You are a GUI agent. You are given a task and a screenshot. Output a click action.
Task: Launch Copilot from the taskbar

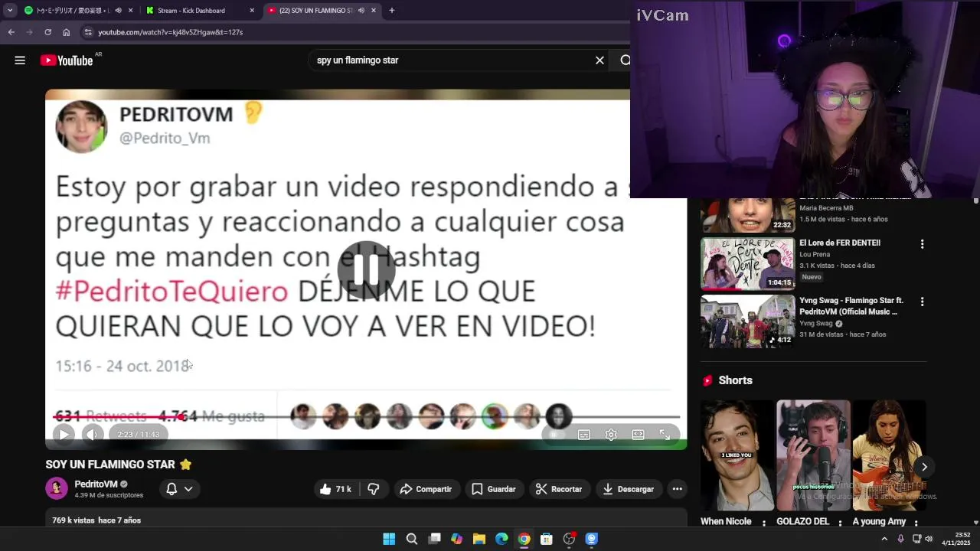point(456,539)
